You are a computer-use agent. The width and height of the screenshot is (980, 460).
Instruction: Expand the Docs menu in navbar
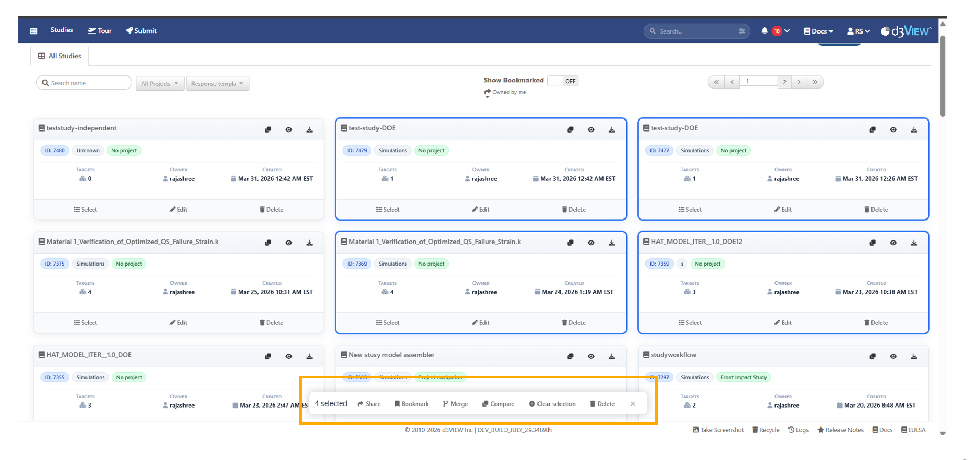819,31
